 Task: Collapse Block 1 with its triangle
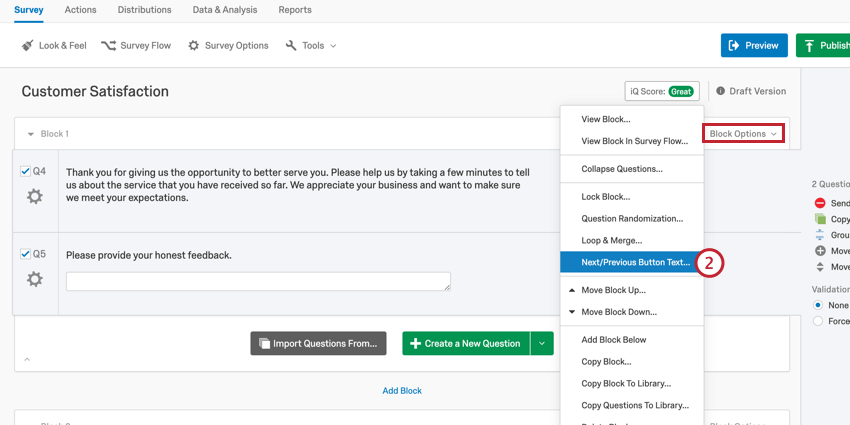[x=30, y=134]
